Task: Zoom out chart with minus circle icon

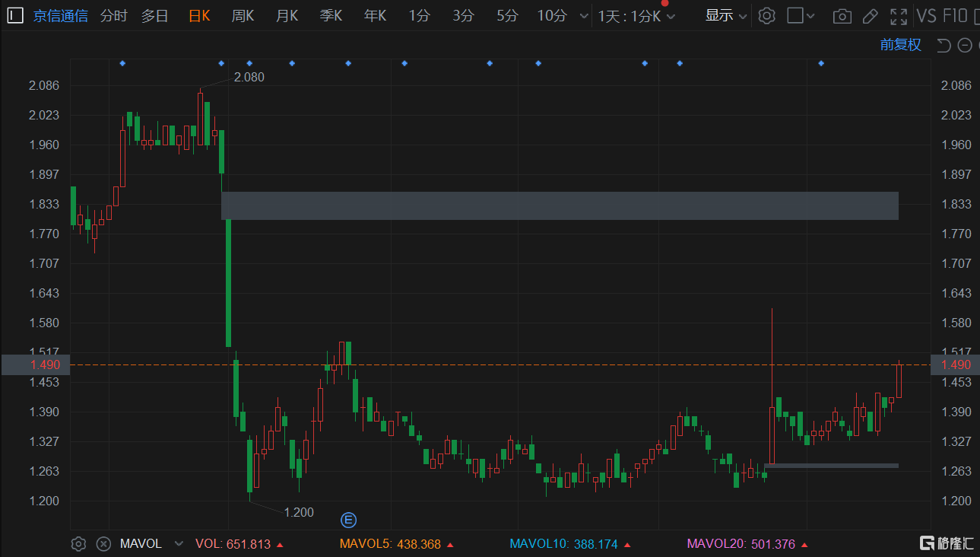Action: (965, 45)
